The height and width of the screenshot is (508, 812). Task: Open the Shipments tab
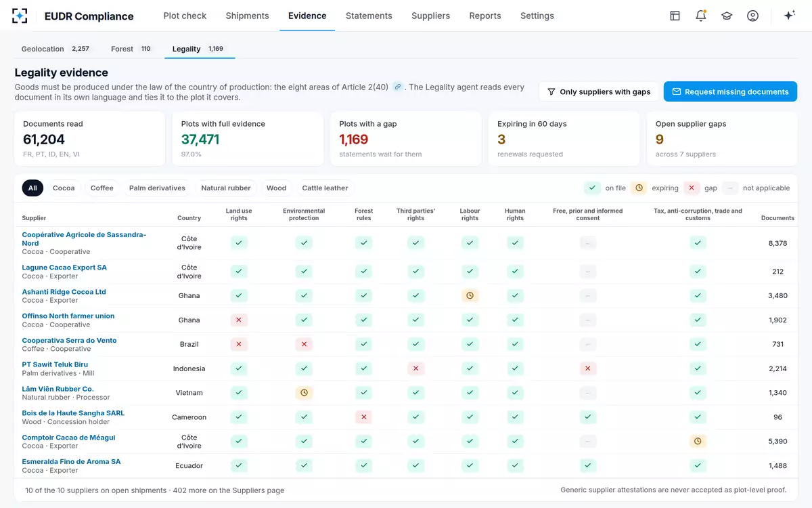tap(247, 16)
